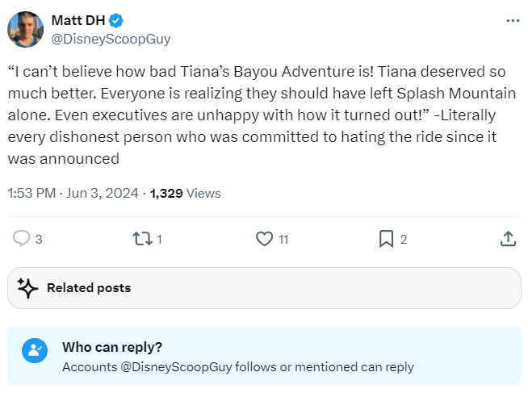
Task: Click the like count number 11
Action: pos(283,239)
